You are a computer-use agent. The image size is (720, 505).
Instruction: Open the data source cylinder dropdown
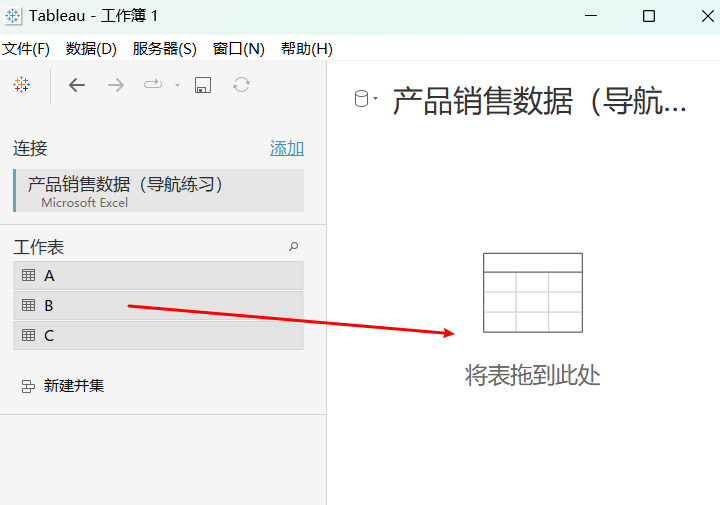pos(366,99)
